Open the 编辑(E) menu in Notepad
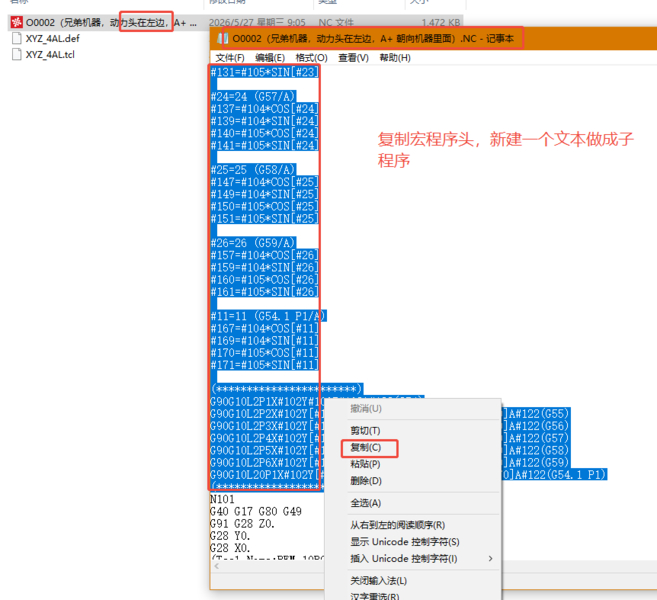The width and height of the screenshot is (657, 600). point(270,58)
